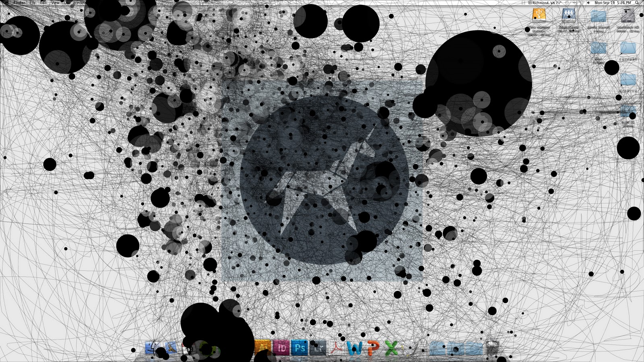Image resolution: width=644 pixels, height=362 pixels.
Task: Open the Trash in the dock
Action: [x=492, y=348]
